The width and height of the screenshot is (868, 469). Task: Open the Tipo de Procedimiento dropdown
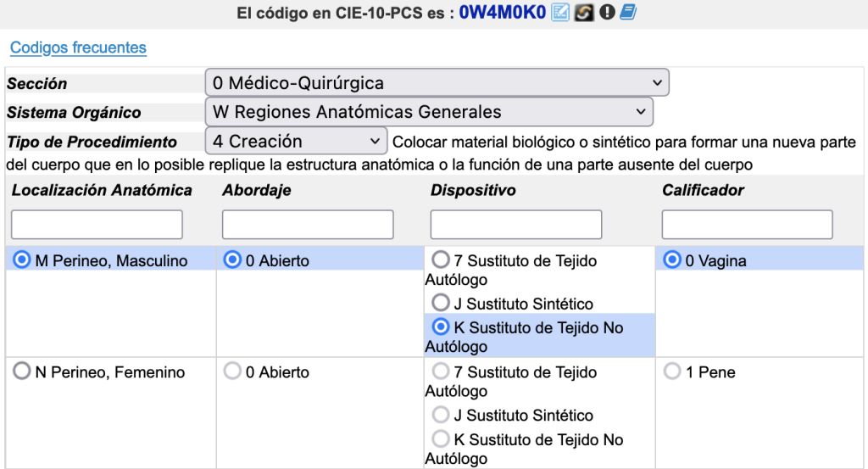coord(296,141)
